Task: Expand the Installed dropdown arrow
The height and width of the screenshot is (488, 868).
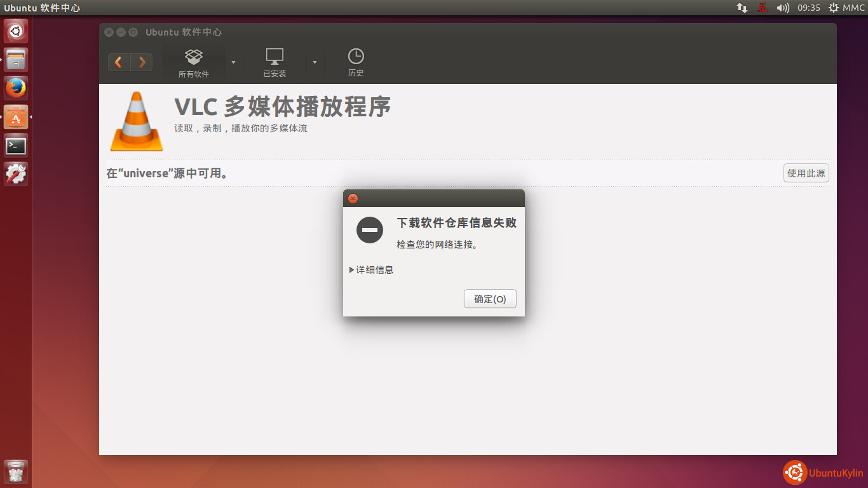Action: point(315,62)
